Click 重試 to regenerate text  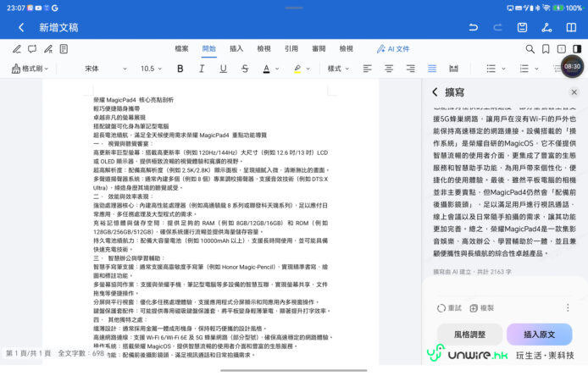(449, 308)
